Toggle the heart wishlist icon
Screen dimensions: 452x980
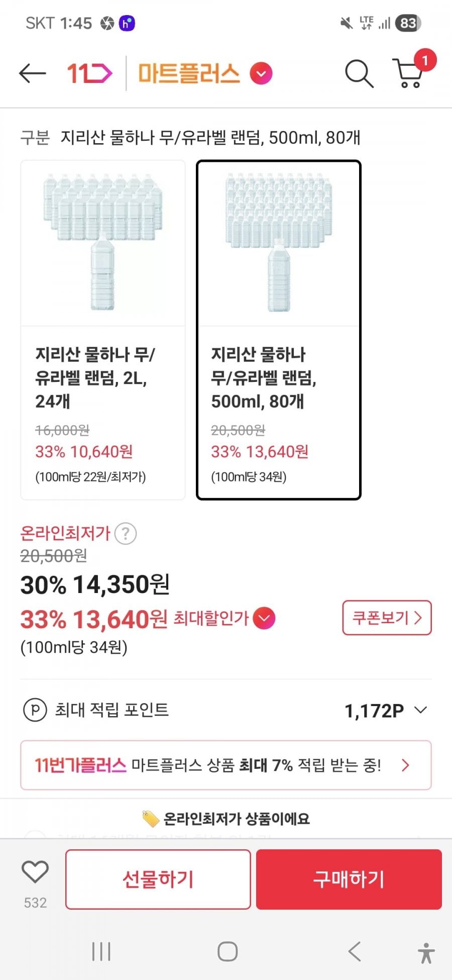35,872
